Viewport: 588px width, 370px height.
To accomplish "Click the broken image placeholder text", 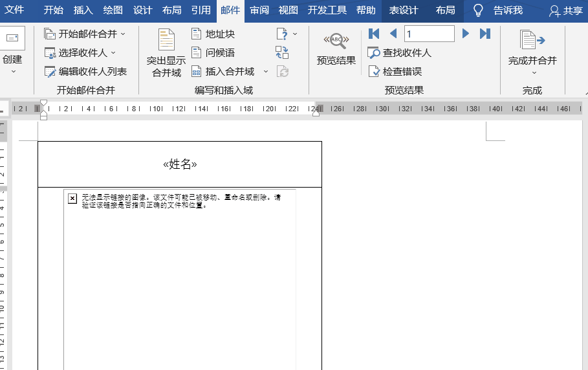I will (x=181, y=201).
